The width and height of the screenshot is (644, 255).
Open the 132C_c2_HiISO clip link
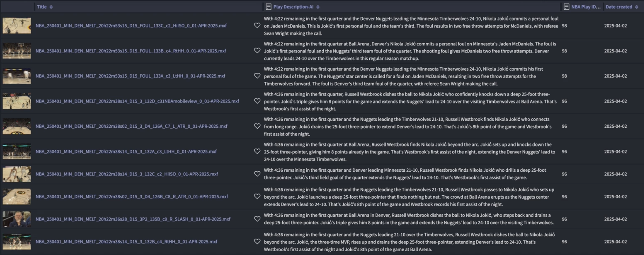127,174
